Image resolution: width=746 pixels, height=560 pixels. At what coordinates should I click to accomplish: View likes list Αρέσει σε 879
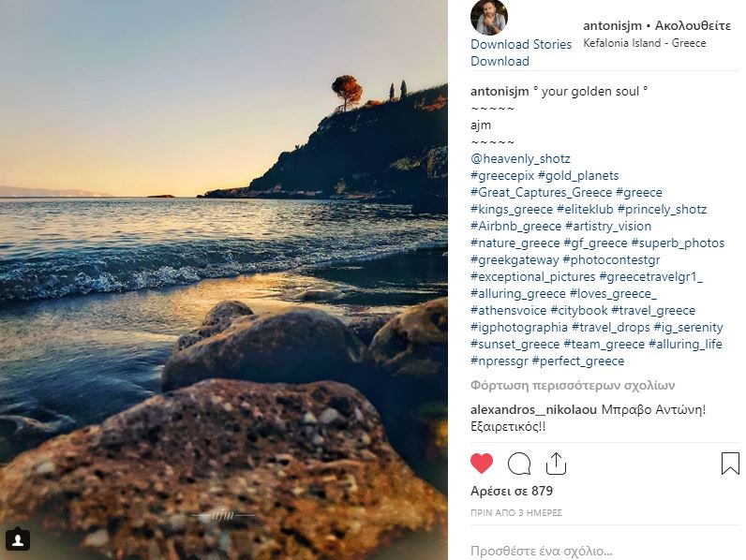(x=512, y=491)
